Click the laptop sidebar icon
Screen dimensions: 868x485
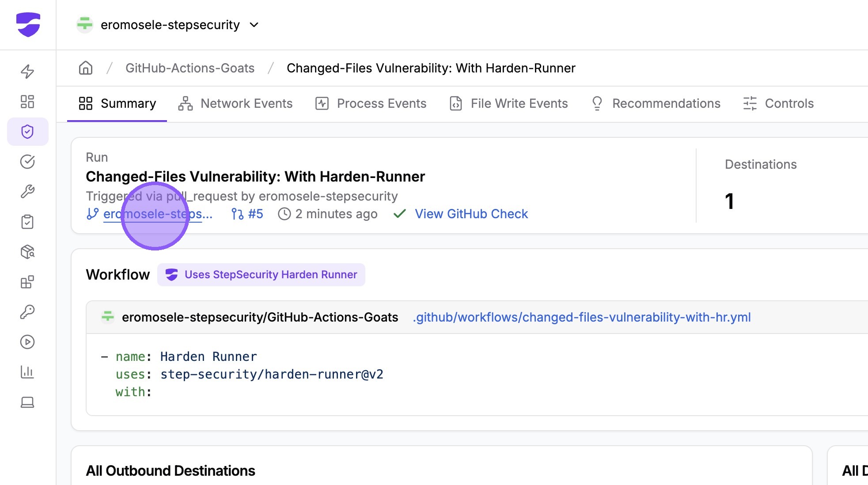click(27, 402)
